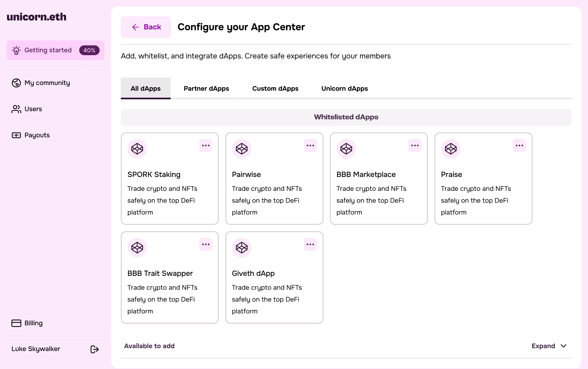Image resolution: width=588 pixels, height=369 pixels.
Task: Click the Billing card icon
Action: pyautogui.click(x=16, y=323)
